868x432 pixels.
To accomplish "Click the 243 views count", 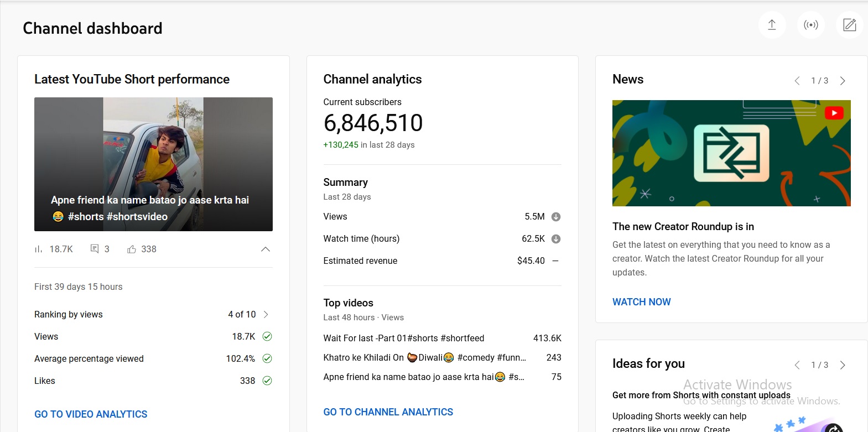I will click(554, 357).
